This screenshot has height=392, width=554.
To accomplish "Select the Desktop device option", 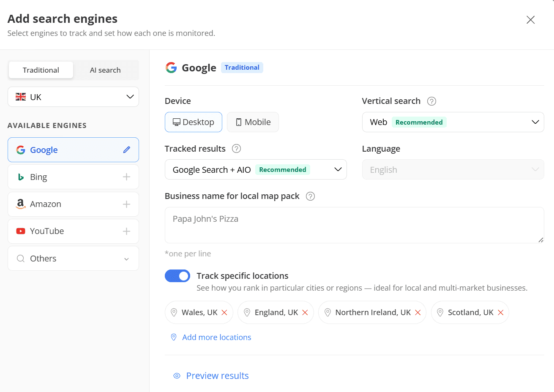I will point(194,122).
